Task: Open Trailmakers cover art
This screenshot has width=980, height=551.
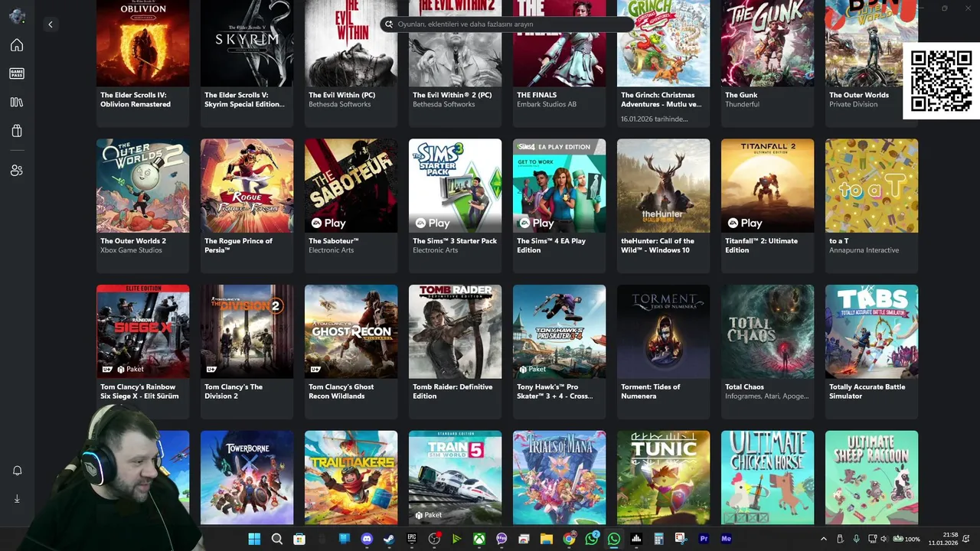Action: click(x=351, y=478)
